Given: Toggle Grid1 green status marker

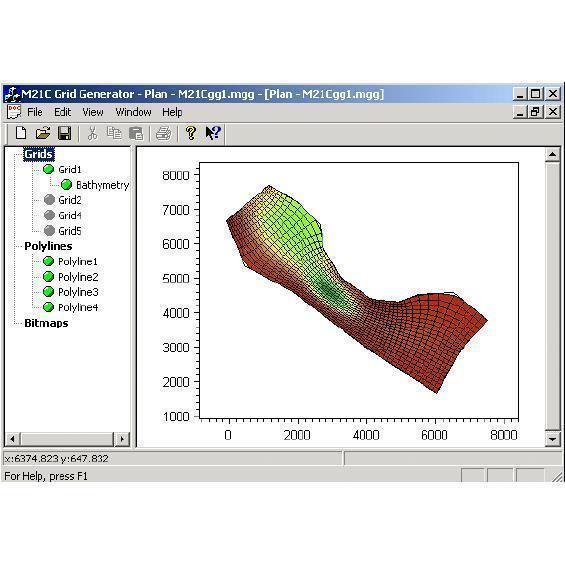Looking at the screenshot, I should [48, 169].
